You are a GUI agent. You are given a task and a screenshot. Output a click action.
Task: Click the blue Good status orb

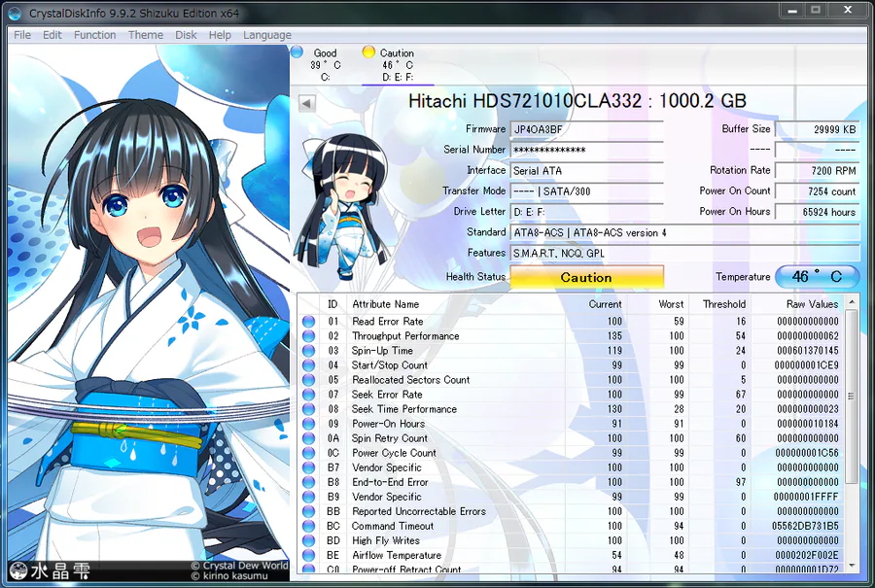coord(297,52)
